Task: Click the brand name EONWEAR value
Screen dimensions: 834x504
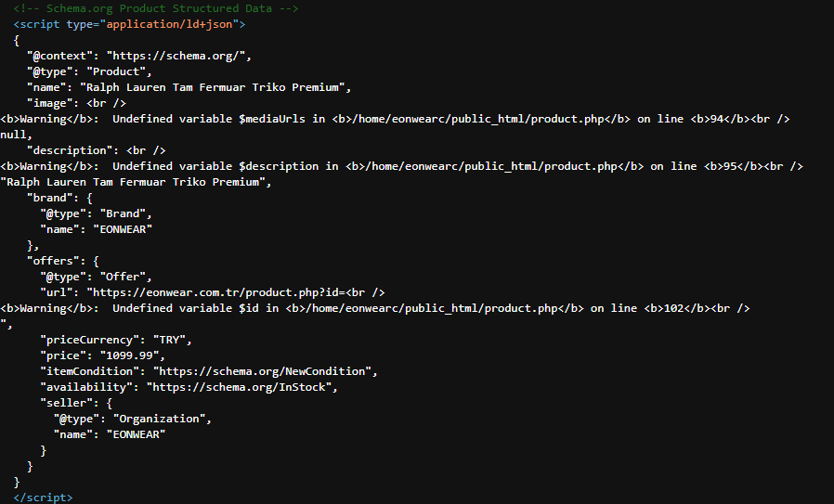Action: coord(123,229)
